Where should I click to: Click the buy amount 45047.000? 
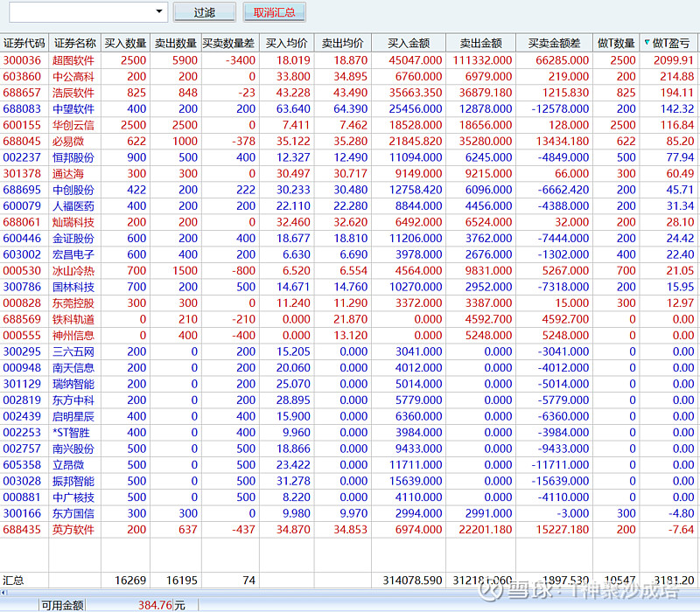pyautogui.click(x=415, y=60)
